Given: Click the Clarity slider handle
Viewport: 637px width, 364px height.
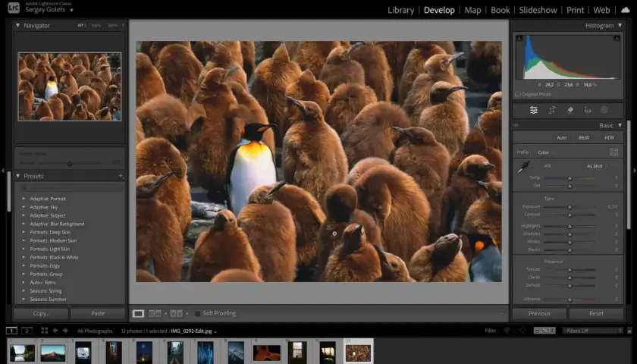Looking at the screenshot, I should point(570,278).
